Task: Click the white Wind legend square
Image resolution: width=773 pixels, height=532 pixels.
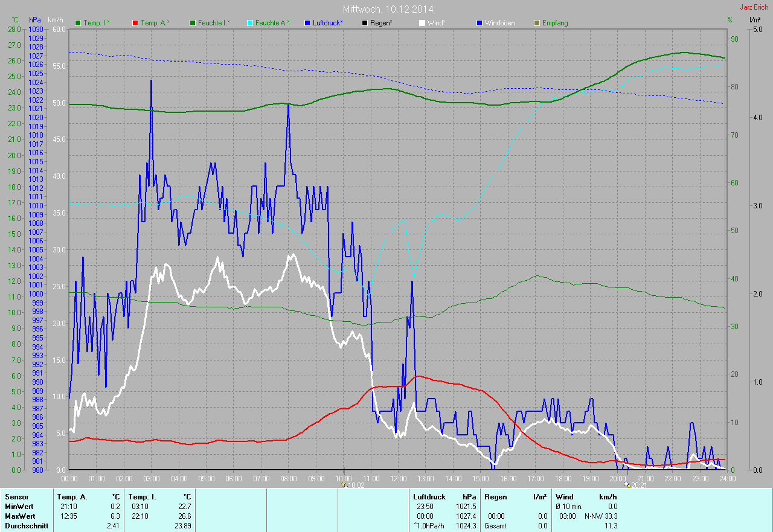Action: (x=422, y=23)
